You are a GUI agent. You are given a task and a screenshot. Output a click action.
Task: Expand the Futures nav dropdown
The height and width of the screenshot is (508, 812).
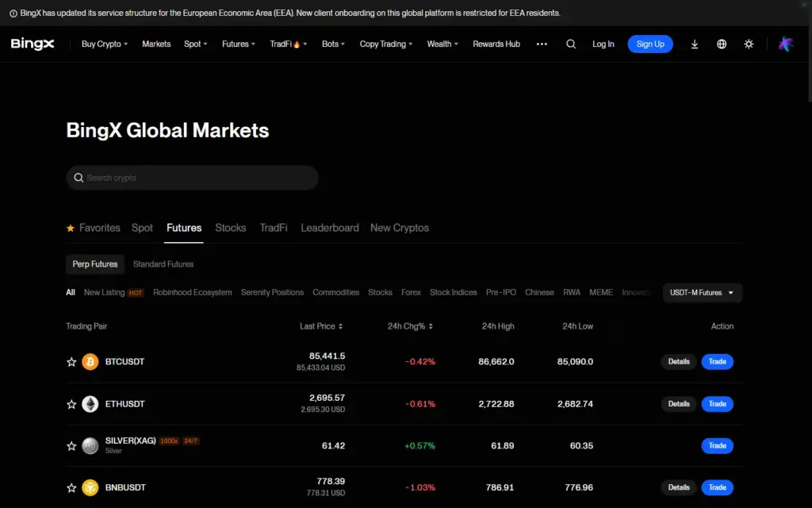click(238, 44)
